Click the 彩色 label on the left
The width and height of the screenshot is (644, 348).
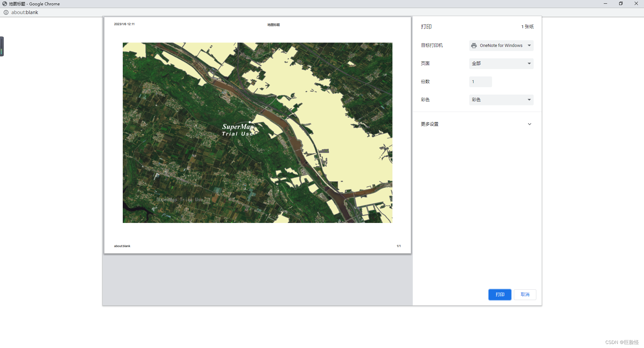tap(425, 100)
